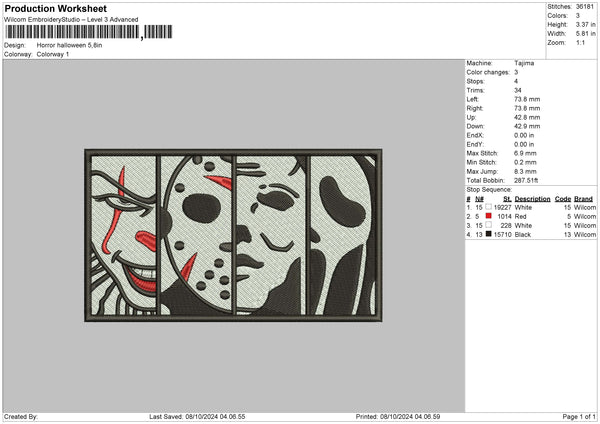Click the 'St.' column header

click(507, 199)
